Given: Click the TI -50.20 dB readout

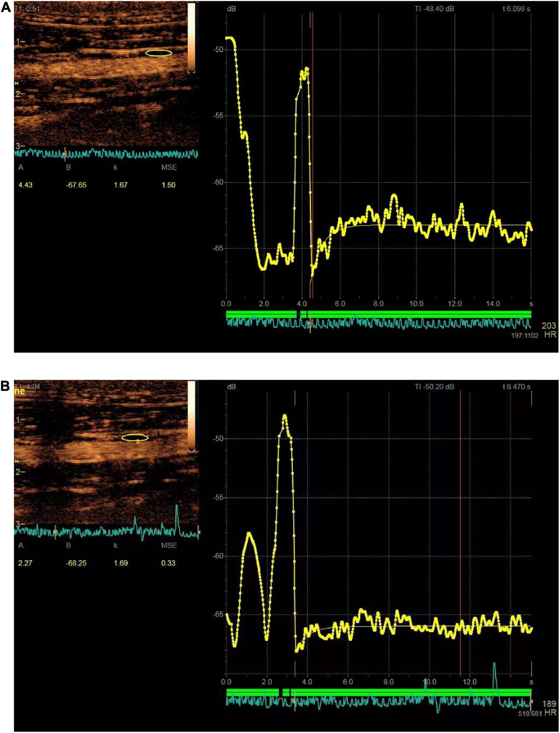Looking at the screenshot, I should tap(434, 387).
